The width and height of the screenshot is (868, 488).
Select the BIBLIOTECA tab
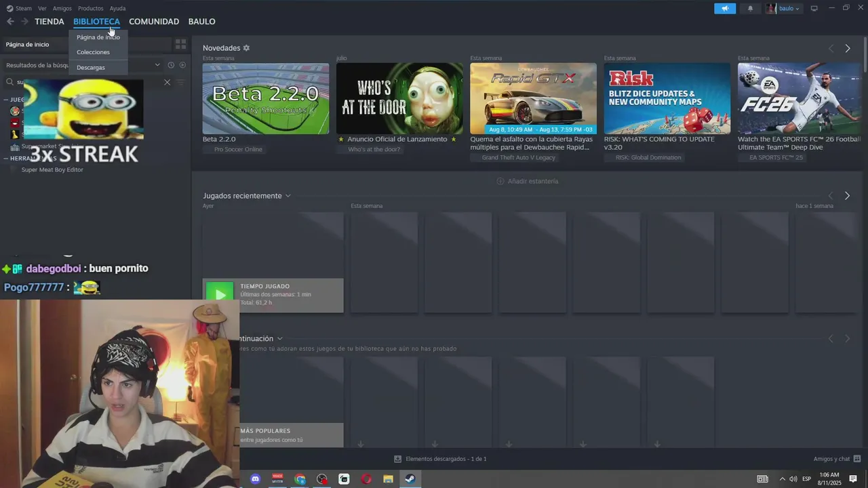[96, 22]
